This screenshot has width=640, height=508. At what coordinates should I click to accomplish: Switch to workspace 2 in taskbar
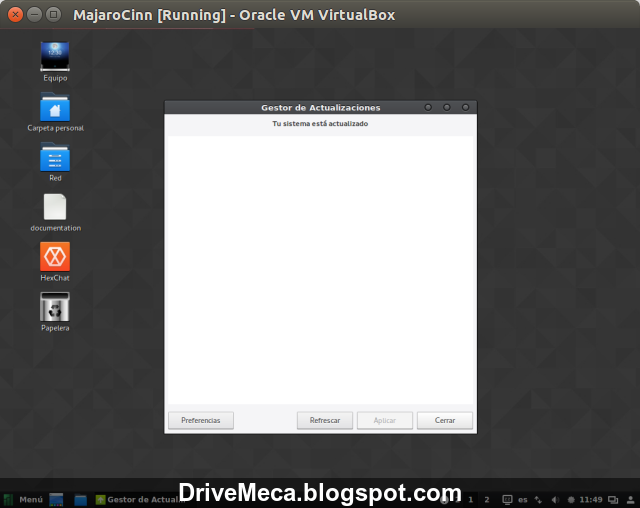(x=487, y=499)
